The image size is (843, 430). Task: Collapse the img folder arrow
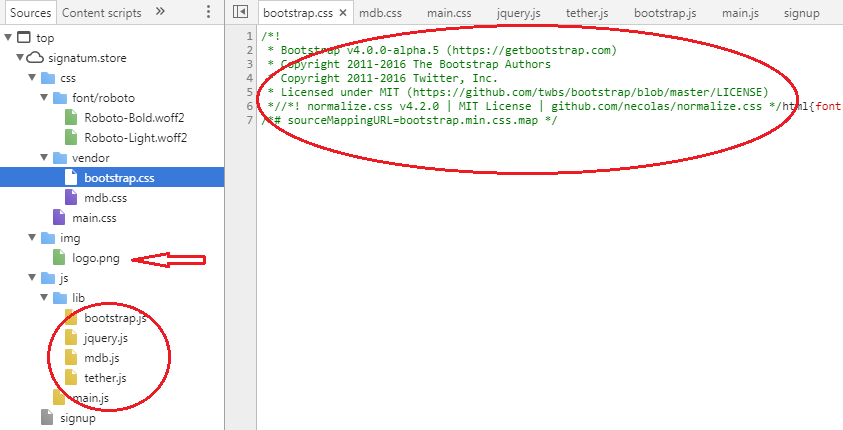(x=32, y=238)
